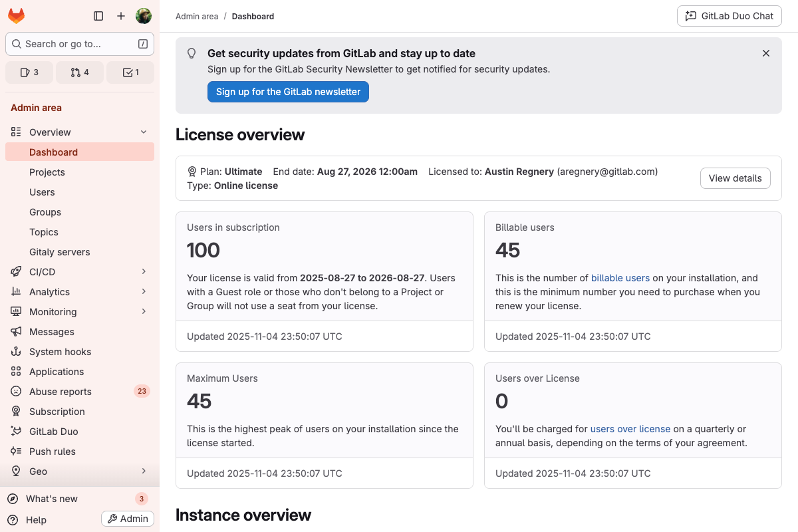
Task: Click the GitLab fox logo
Action: 17,16
